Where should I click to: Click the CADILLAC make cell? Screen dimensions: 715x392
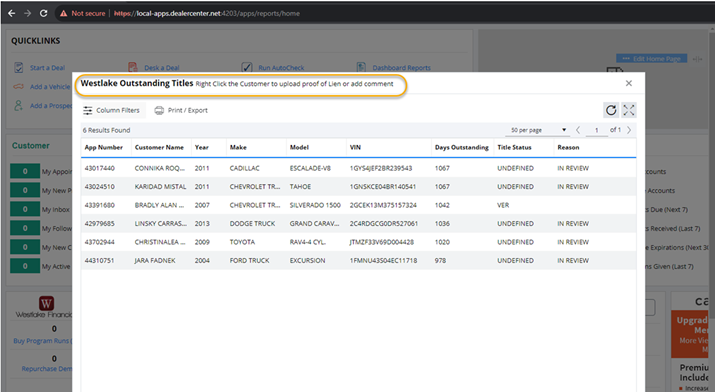click(x=244, y=168)
